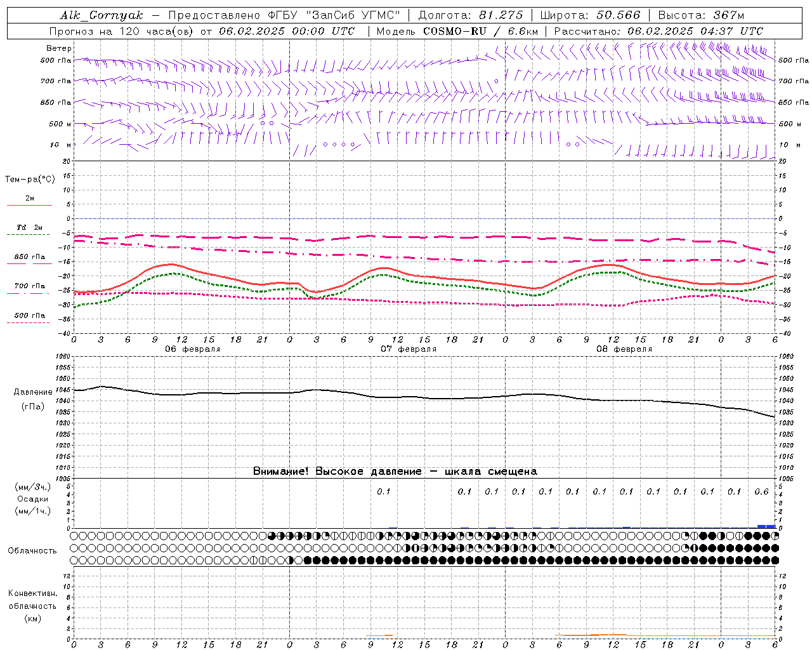Screen dimensions: 812x650
Task: Click the 700 гПа temperature legend entry
Action: 30,286
